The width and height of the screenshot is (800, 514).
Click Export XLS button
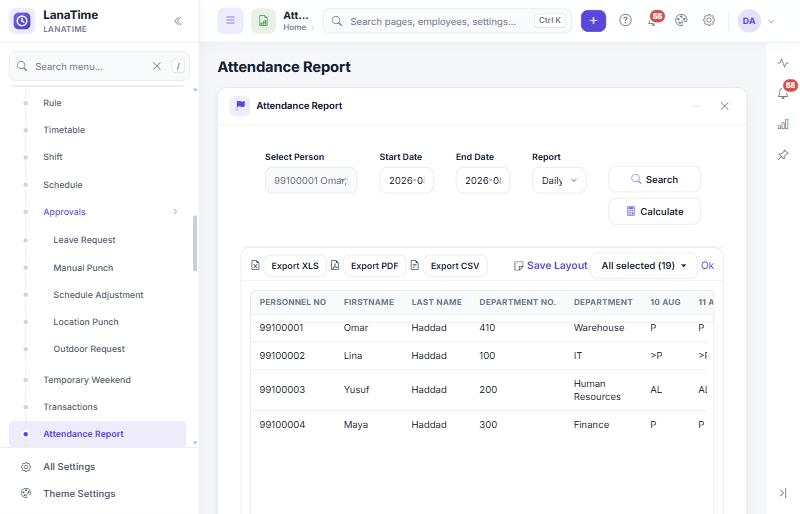(295, 266)
